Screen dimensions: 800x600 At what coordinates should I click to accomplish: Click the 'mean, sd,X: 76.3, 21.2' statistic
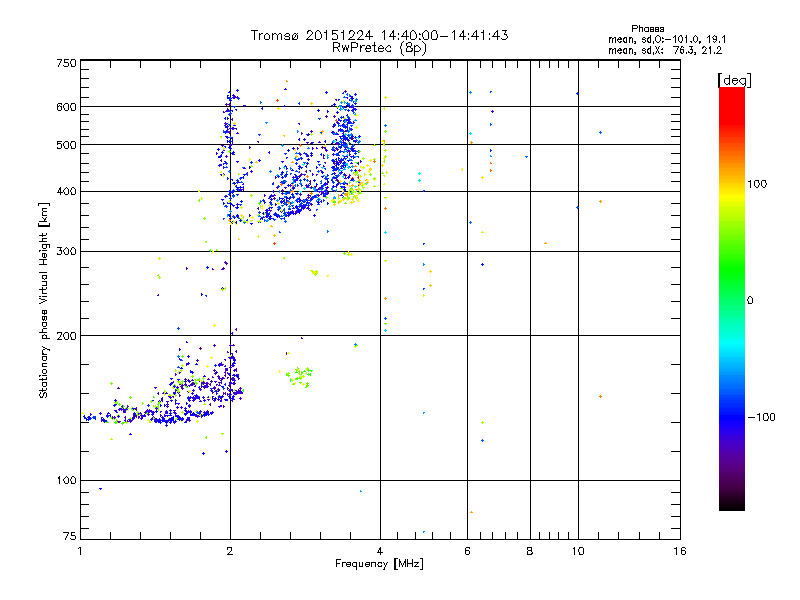click(665, 50)
